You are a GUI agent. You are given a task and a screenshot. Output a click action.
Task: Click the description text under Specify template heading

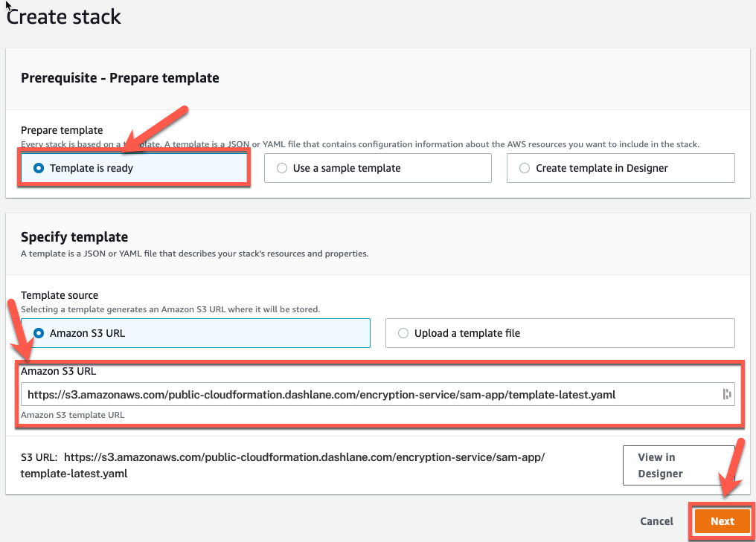[194, 254]
